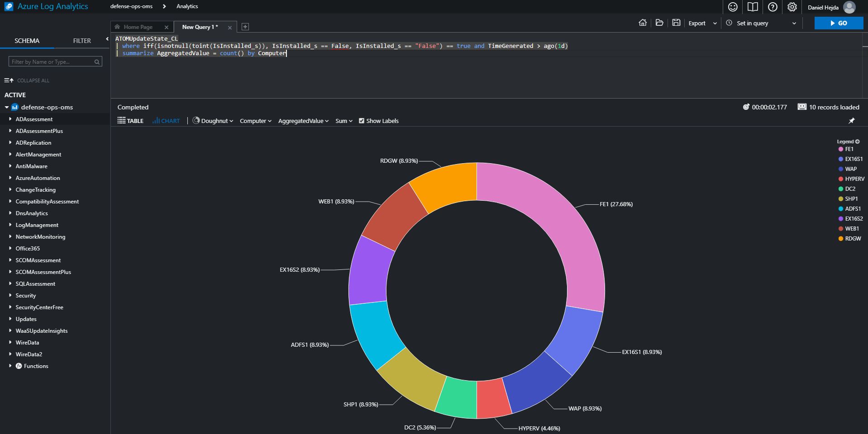Click the HYPERV legend color swatch

tap(841, 179)
